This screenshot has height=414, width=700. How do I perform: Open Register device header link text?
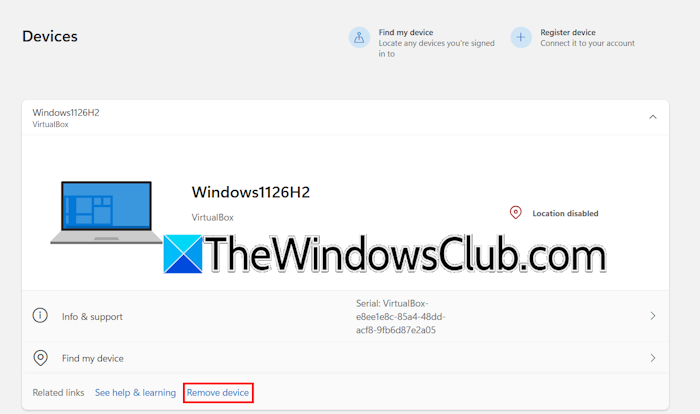(567, 32)
